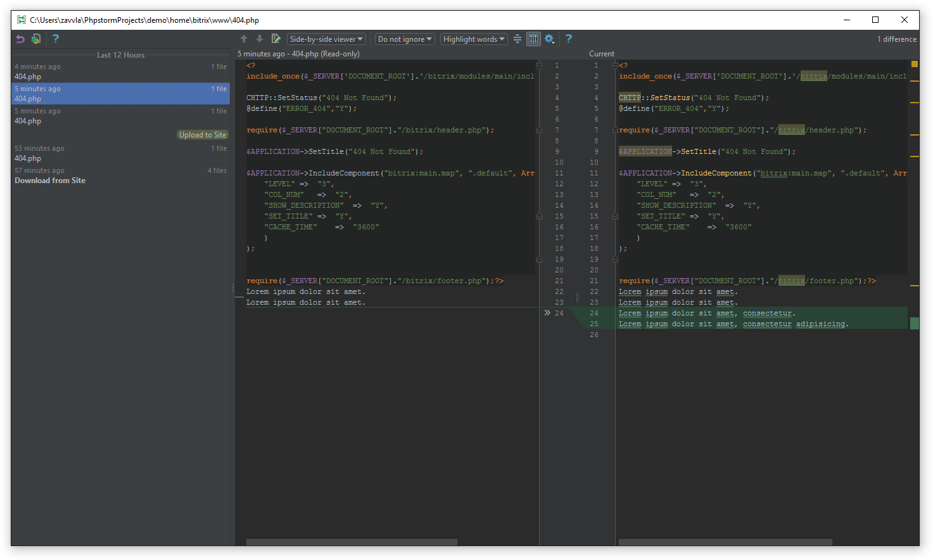
Task: Select the 53 minutes ago 404.php revision
Action: click(x=120, y=153)
